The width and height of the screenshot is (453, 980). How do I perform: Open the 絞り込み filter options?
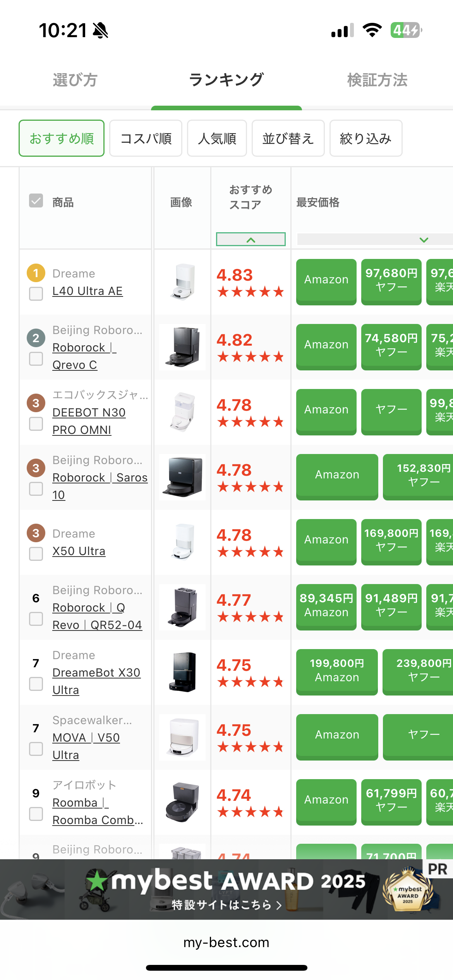(x=366, y=138)
